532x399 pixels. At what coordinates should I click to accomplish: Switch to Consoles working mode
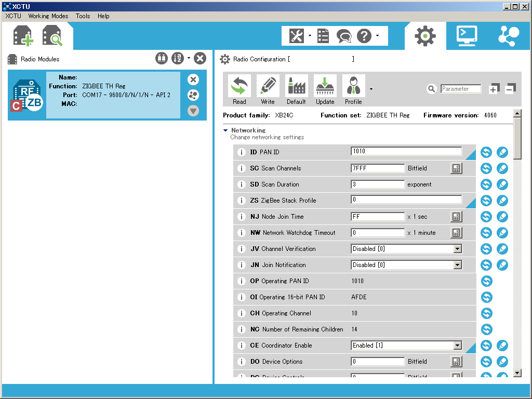[467, 36]
